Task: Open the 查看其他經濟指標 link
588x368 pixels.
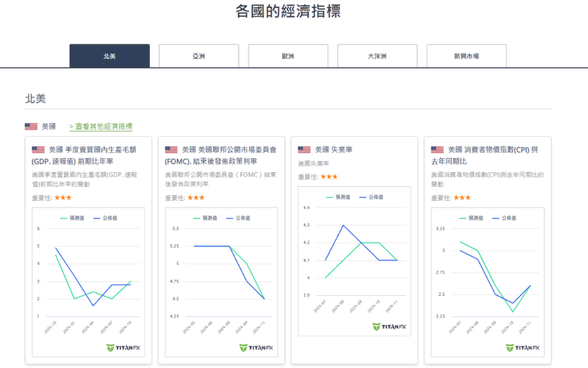Action: (x=101, y=127)
